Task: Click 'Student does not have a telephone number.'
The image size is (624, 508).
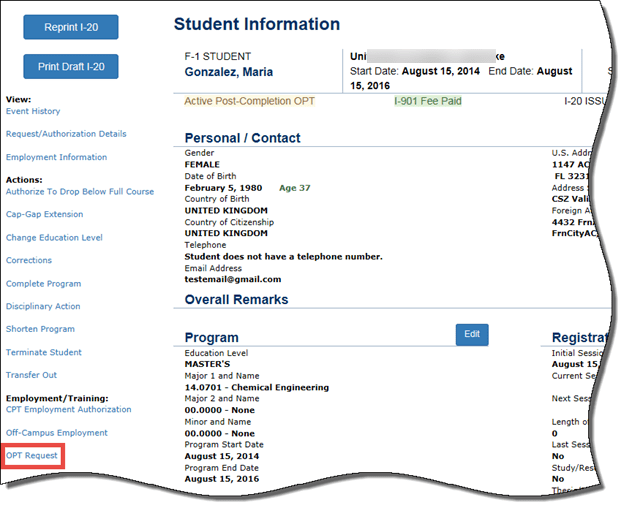Action: (283, 257)
